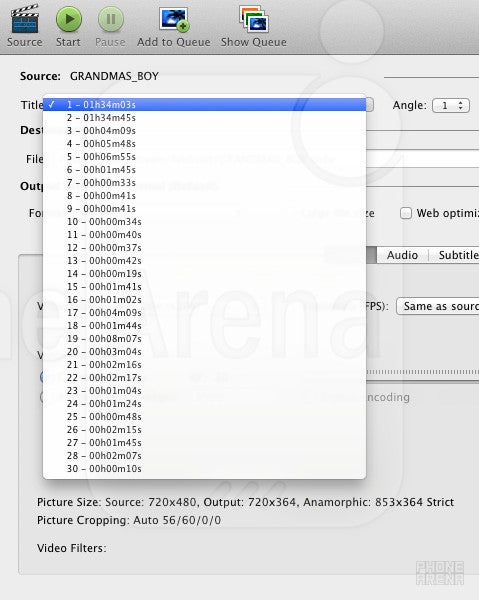Pick title 15 - 00h01m41s
The width and height of the screenshot is (479, 600).
click(x=205, y=287)
